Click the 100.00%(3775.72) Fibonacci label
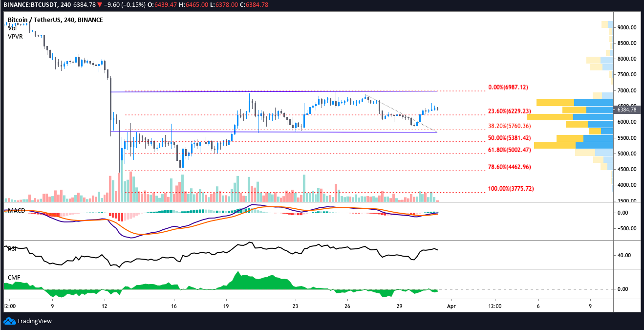644x330 pixels. click(511, 189)
